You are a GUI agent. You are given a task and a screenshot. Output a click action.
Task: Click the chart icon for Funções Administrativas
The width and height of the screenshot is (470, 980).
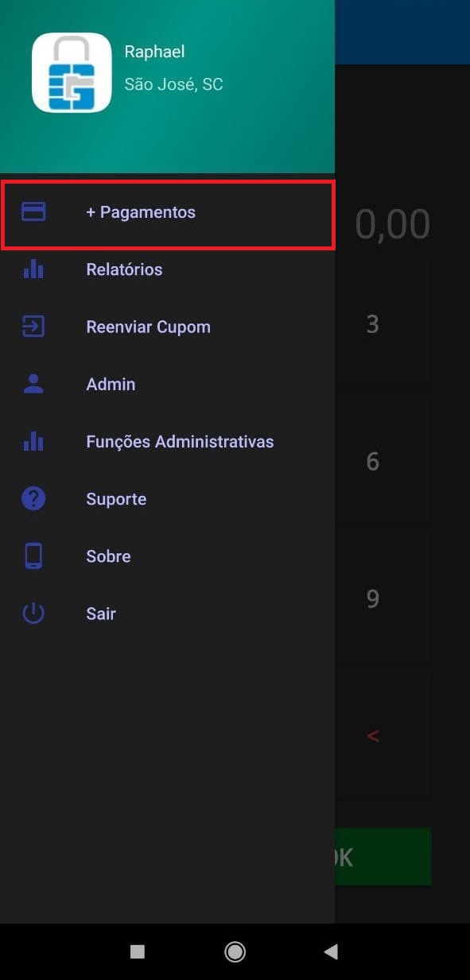33,441
